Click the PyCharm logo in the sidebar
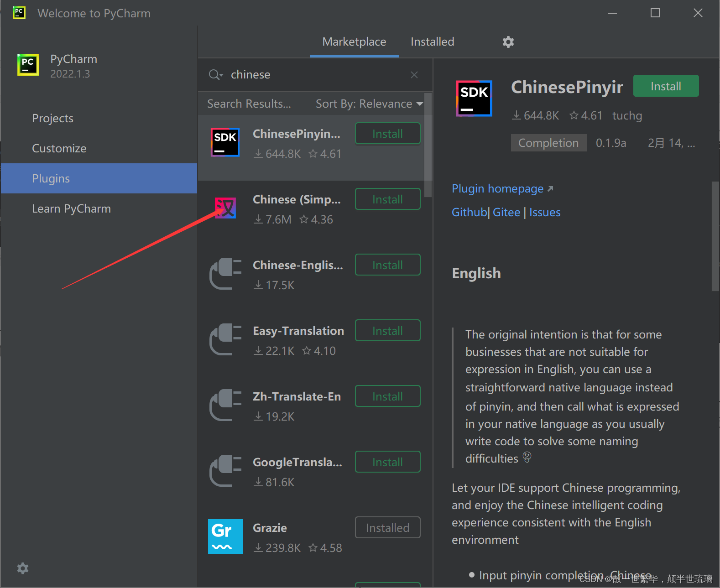 pyautogui.click(x=28, y=65)
